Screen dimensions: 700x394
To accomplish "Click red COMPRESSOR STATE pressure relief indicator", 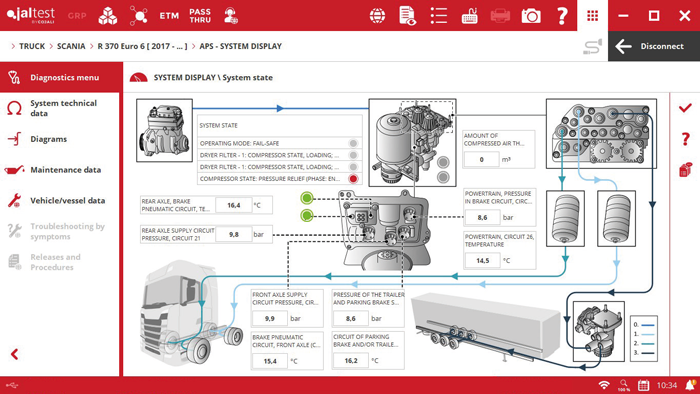I will [353, 179].
